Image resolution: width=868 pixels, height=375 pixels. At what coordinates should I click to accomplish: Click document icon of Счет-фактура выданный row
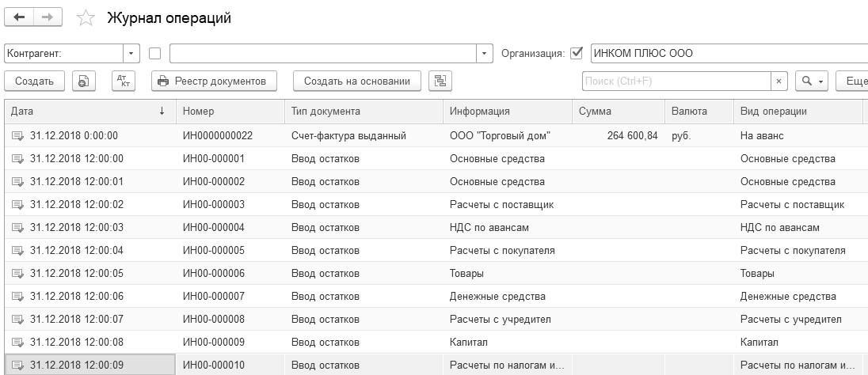point(17,136)
